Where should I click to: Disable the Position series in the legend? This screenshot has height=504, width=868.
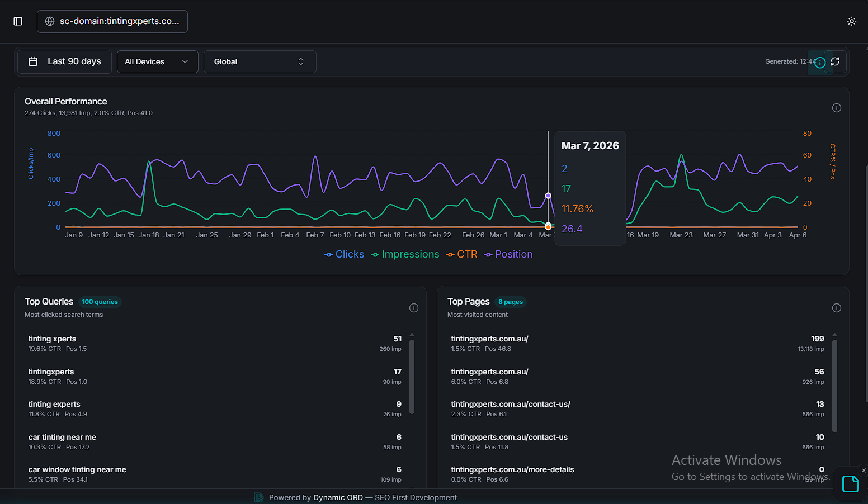pyautogui.click(x=508, y=254)
